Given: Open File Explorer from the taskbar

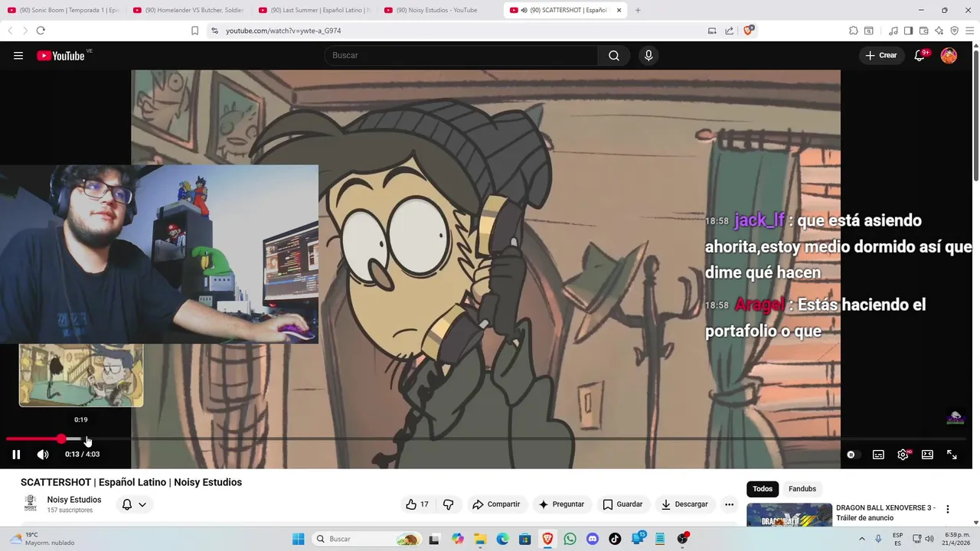Looking at the screenshot, I should (x=479, y=539).
